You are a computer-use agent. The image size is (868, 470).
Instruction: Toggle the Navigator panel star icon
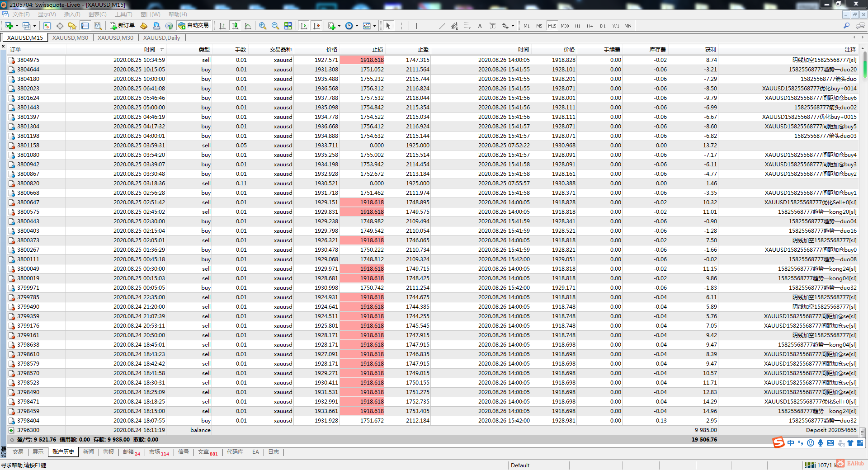click(x=72, y=26)
